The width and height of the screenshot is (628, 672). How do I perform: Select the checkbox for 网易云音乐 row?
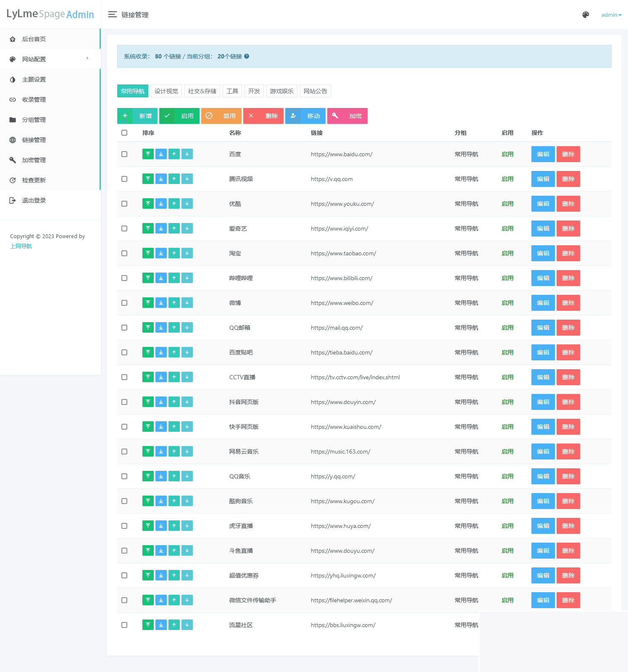point(124,451)
